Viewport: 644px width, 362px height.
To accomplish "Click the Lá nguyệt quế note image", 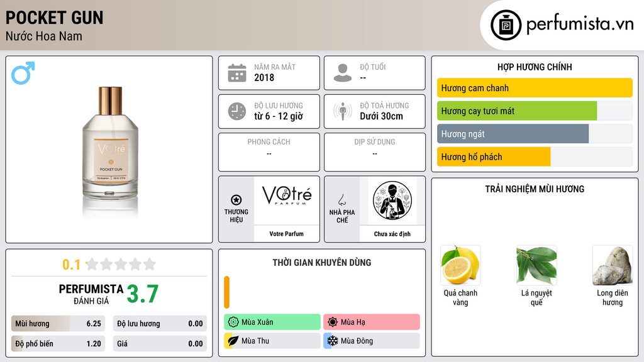I will [536, 265].
